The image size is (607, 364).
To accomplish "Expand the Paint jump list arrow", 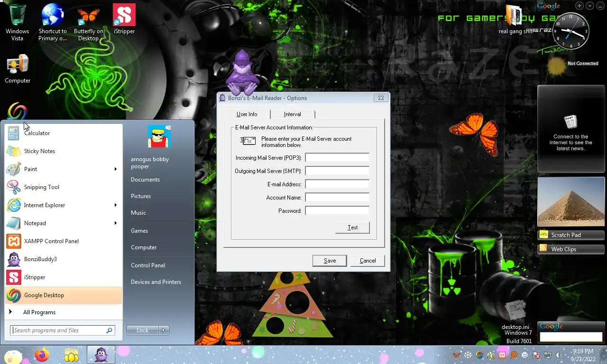I will click(x=115, y=169).
